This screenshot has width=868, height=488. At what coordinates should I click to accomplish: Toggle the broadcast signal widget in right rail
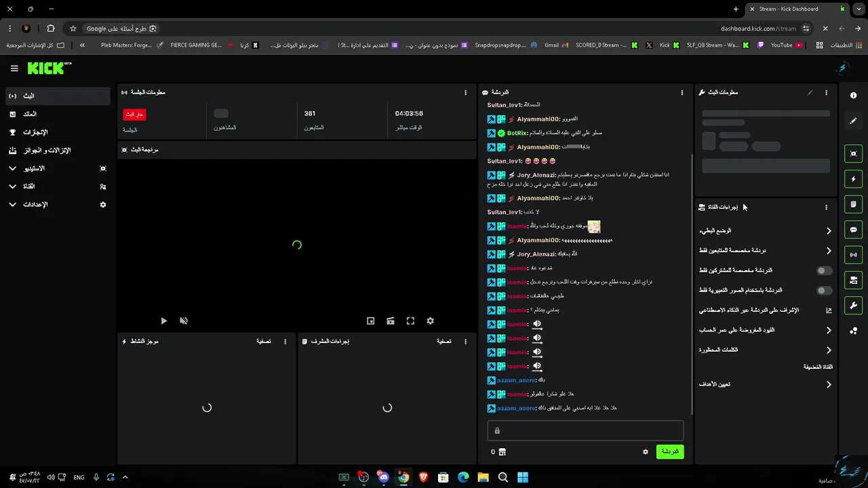point(853,255)
